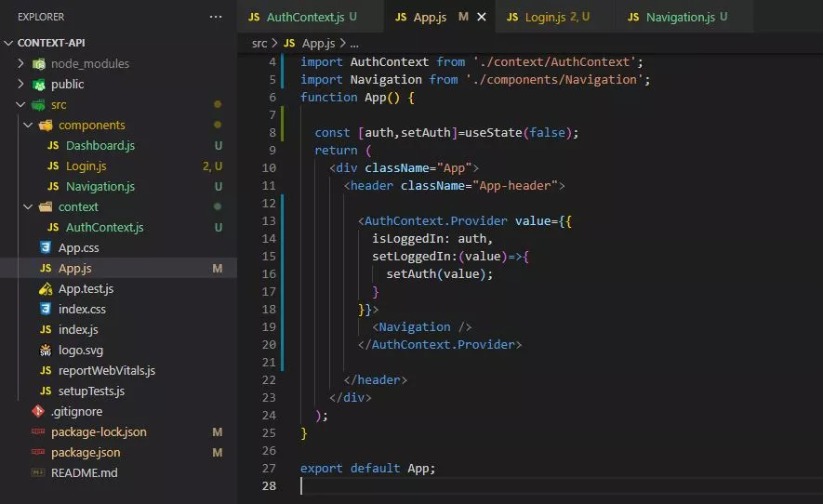Open Navigation.js in the explorer tree
The width and height of the screenshot is (823, 504).
pyautogui.click(x=100, y=186)
